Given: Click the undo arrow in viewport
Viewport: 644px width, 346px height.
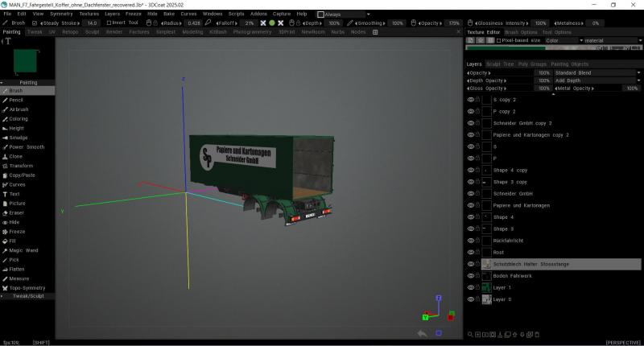Looking at the screenshot, I should pos(422,333).
